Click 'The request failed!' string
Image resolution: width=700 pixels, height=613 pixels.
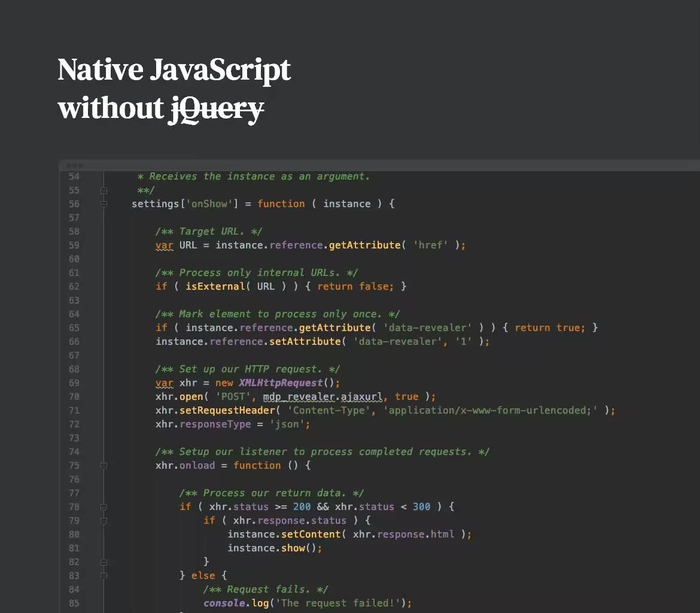coord(338,603)
